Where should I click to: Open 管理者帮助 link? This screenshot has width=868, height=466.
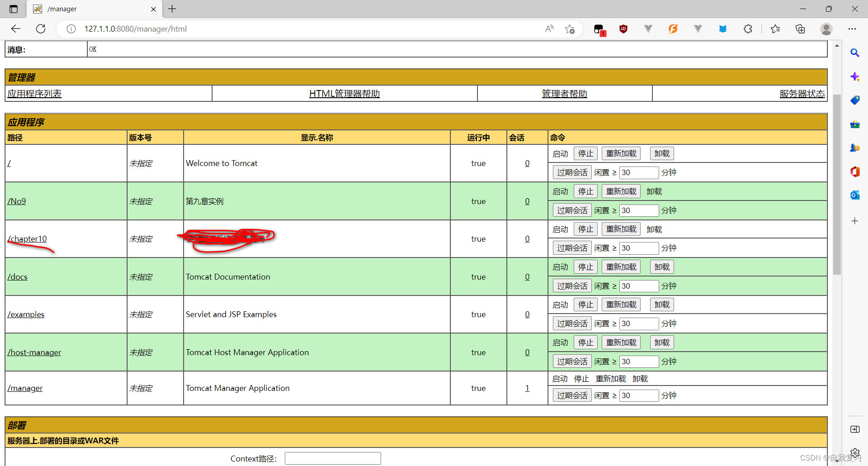pyautogui.click(x=565, y=94)
